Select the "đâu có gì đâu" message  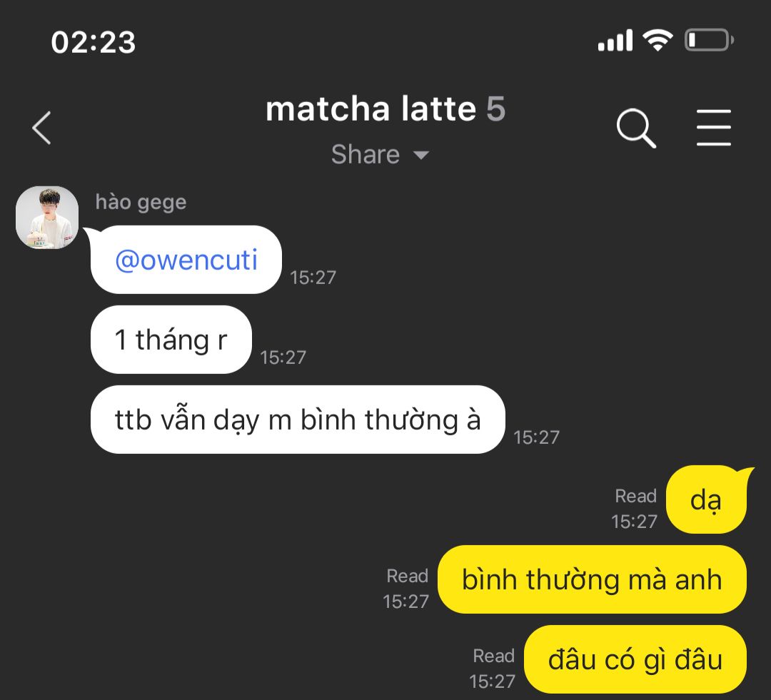[x=635, y=659]
